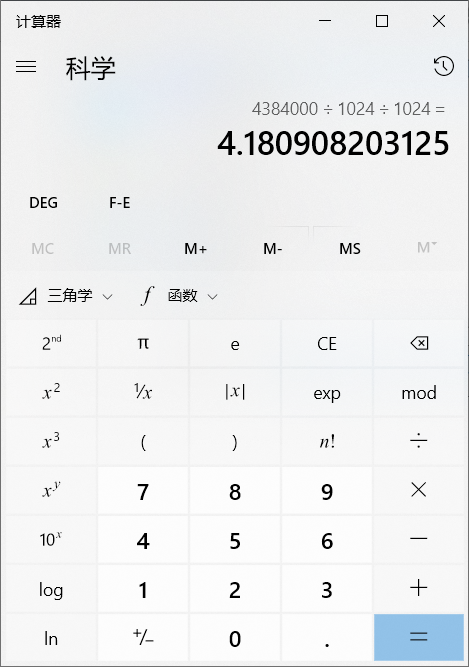Click the expression 4384000 ÷ 1024 ÷ 1024 =
The height and width of the screenshot is (667, 469).
click(348, 109)
